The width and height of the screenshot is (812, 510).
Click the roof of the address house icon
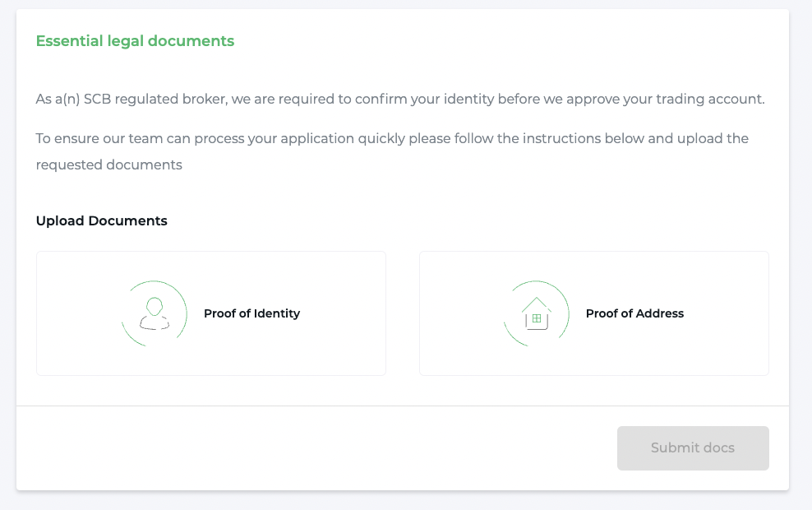pyautogui.click(x=536, y=303)
